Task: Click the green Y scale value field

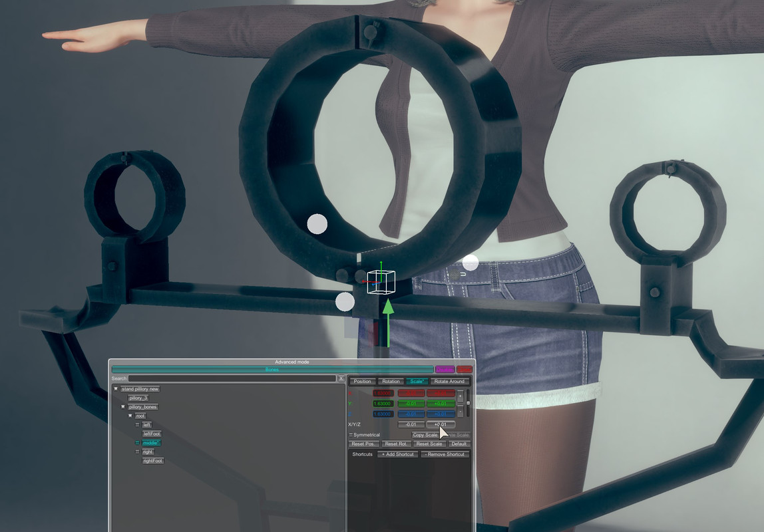Action: click(x=383, y=404)
